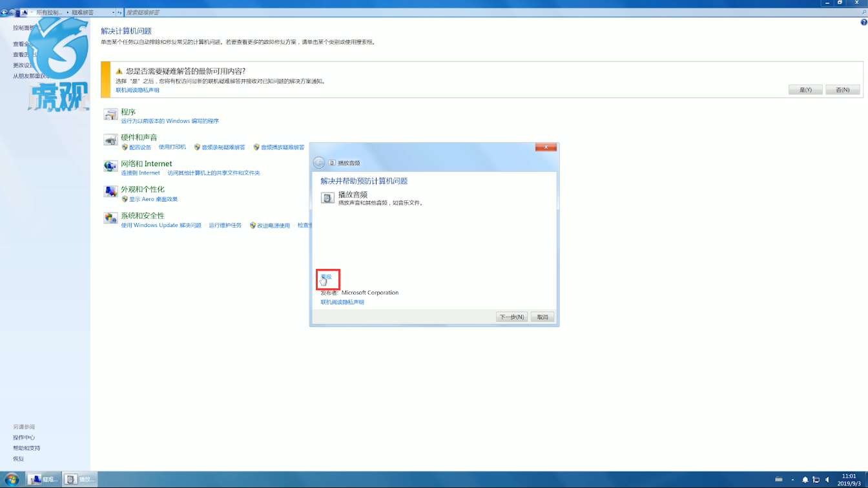
Task: Click 疑难解答 breadcrumb in address bar
Action: point(82,12)
